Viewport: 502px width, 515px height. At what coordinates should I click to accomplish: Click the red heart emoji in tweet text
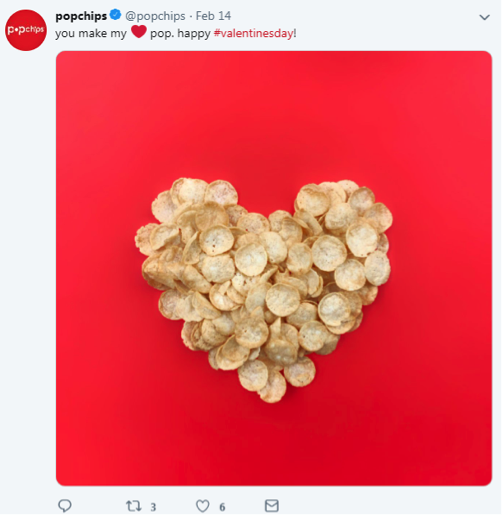click(x=139, y=32)
